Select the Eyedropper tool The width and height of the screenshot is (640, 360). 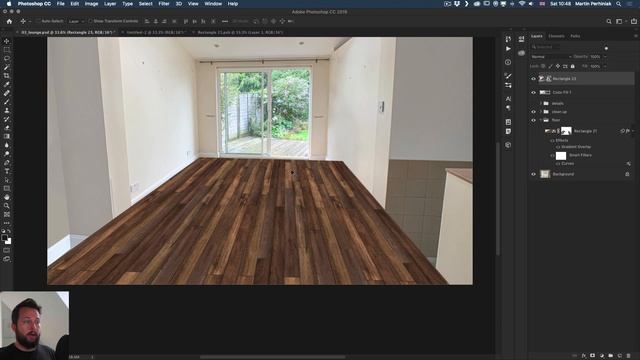coord(7,84)
